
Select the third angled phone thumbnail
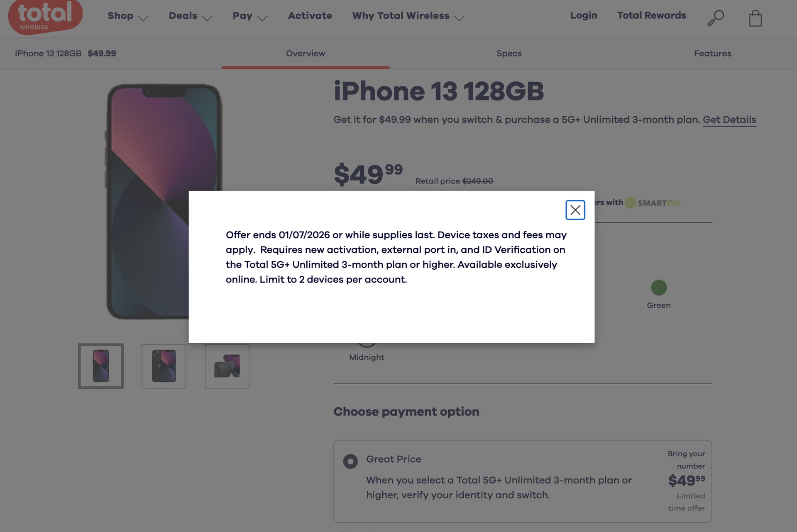tap(227, 366)
